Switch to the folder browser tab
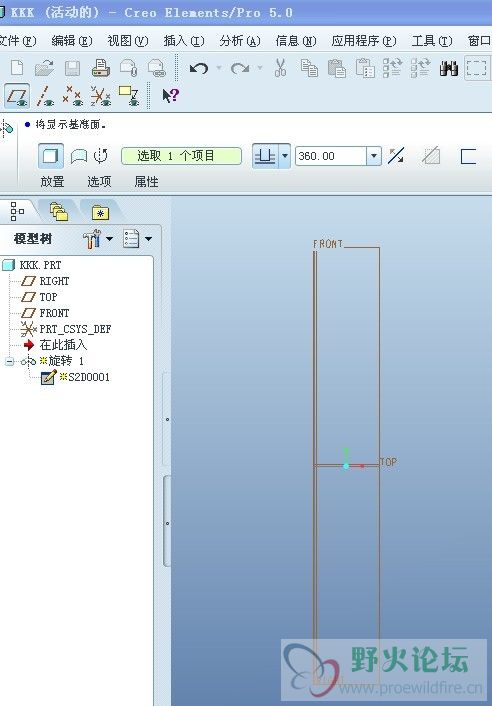This screenshot has width=492, height=706. pyautogui.click(x=59, y=212)
